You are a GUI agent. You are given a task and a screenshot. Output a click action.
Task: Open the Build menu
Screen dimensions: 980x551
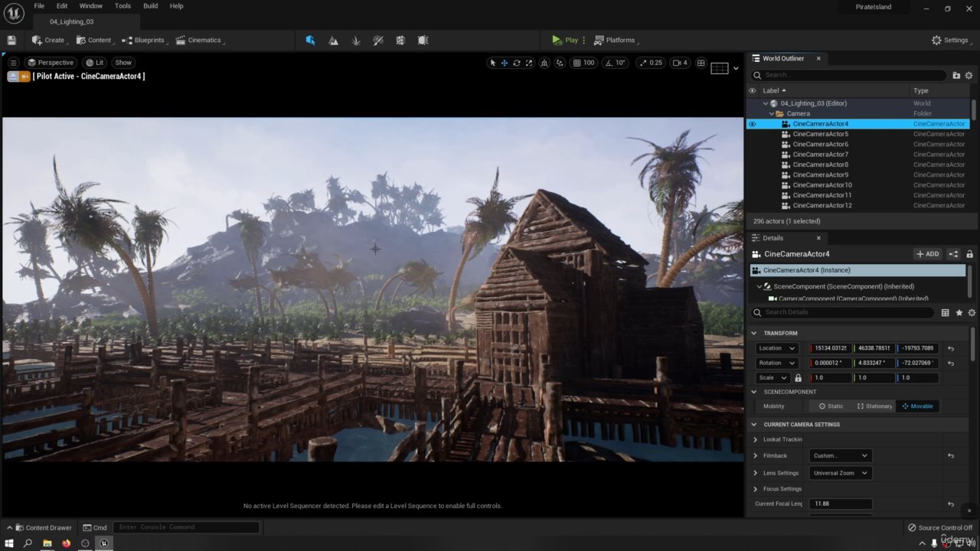coord(151,6)
